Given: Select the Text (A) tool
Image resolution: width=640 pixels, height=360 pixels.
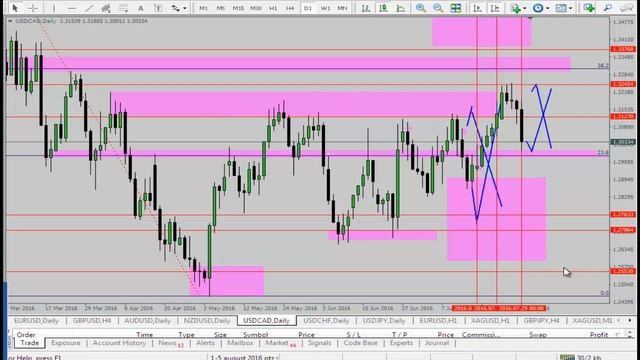Looking at the screenshot, I should tap(140, 8).
